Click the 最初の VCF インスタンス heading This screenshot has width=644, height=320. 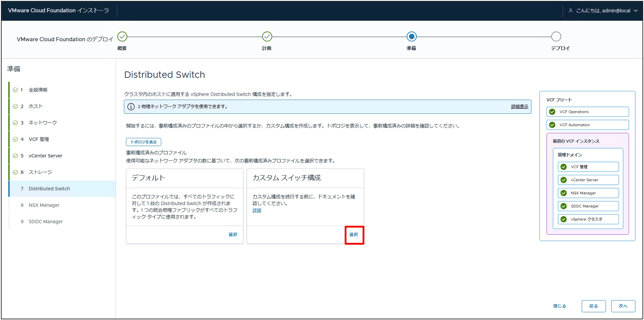tap(576, 141)
